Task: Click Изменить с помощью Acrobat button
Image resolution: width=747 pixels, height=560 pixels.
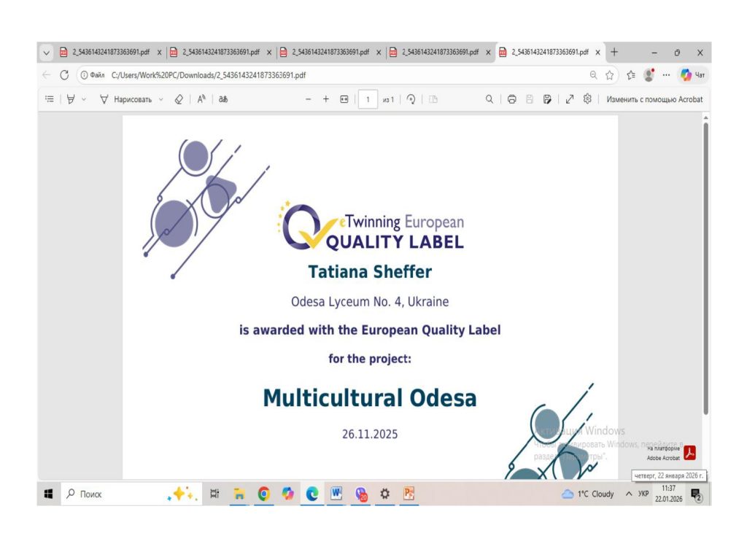Action: pyautogui.click(x=654, y=99)
